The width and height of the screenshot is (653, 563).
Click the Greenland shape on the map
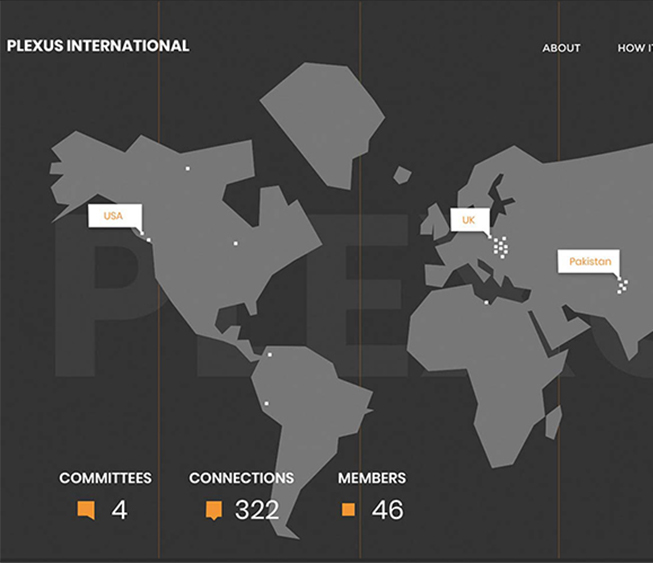click(325, 120)
